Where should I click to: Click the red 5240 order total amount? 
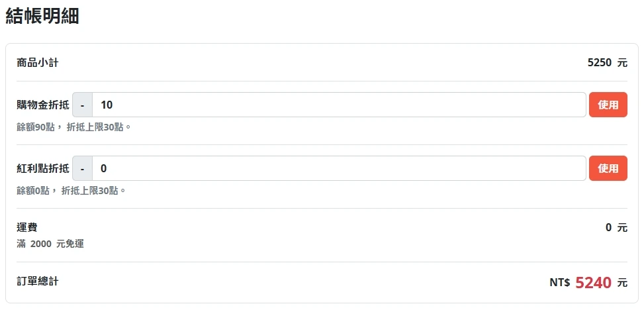click(x=593, y=283)
